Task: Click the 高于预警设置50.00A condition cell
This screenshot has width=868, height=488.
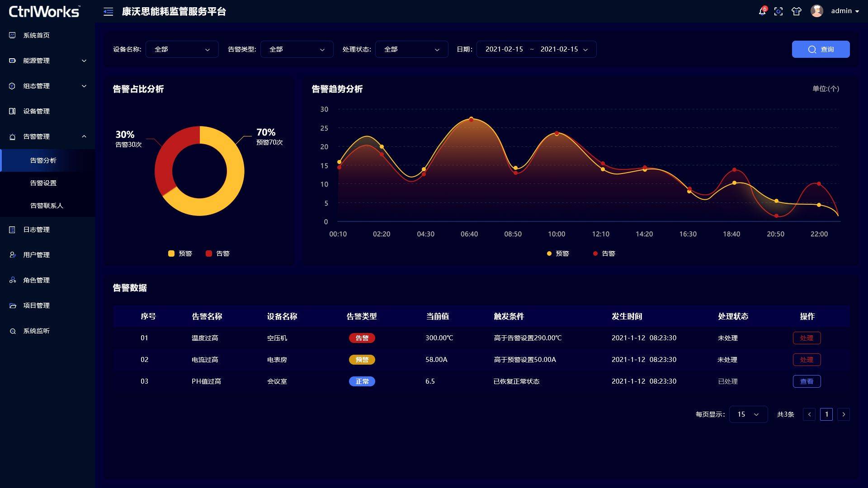Action: (x=525, y=360)
